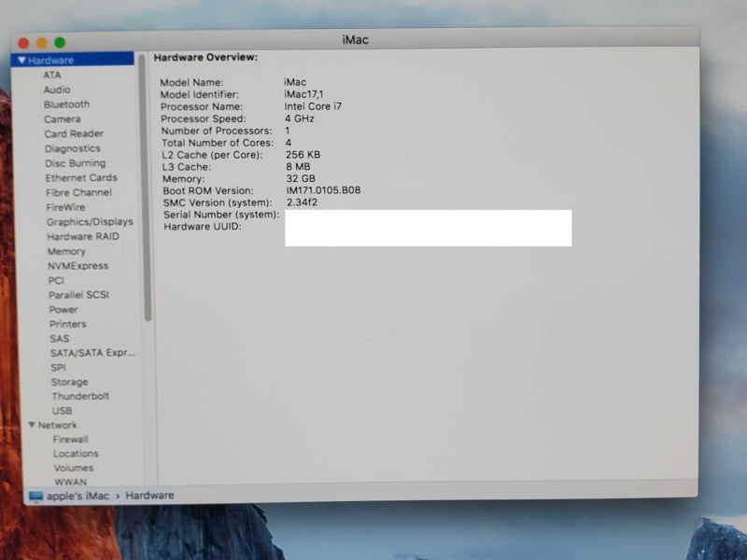Select Thunderbolt entry
Image resolution: width=747 pixels, height=560 pixels.
(x=80, y=396)
